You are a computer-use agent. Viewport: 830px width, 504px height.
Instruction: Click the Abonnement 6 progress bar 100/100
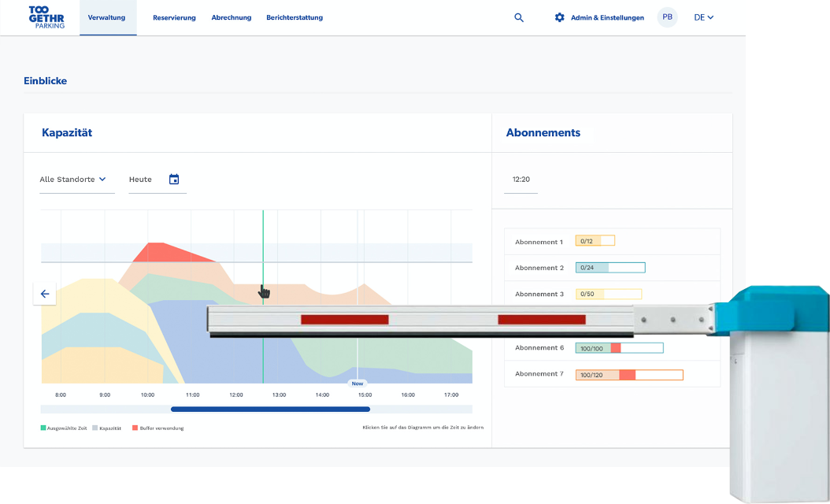[x=619, y=348]
